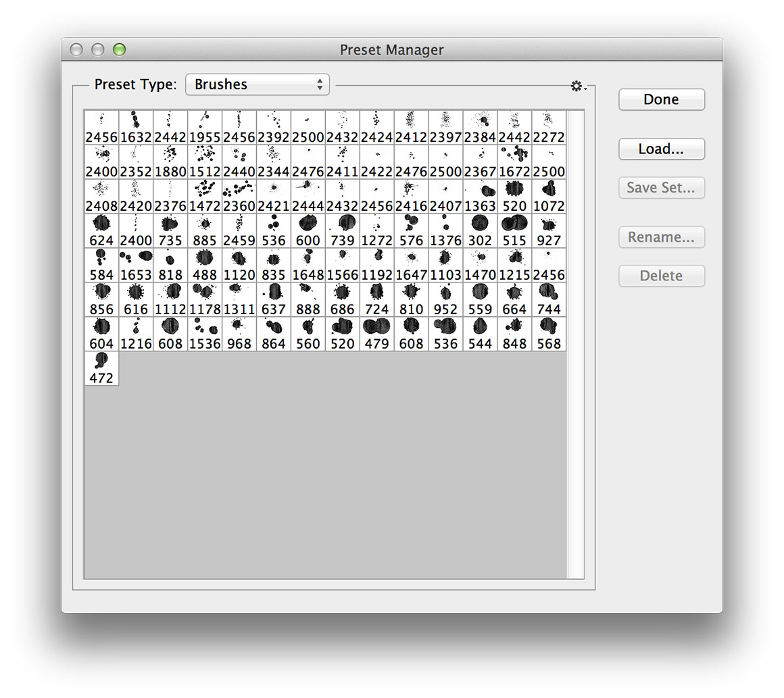Select the 1178 brush preset
This screenshot has height=698, width=784.
(205, 299)
